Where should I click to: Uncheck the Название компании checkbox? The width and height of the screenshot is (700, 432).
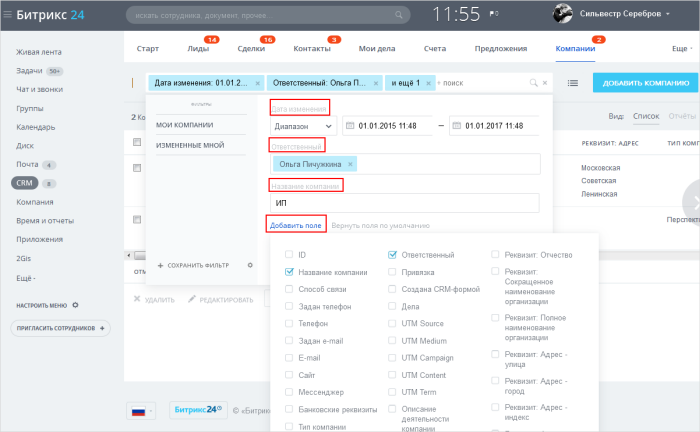pos(289,272)
